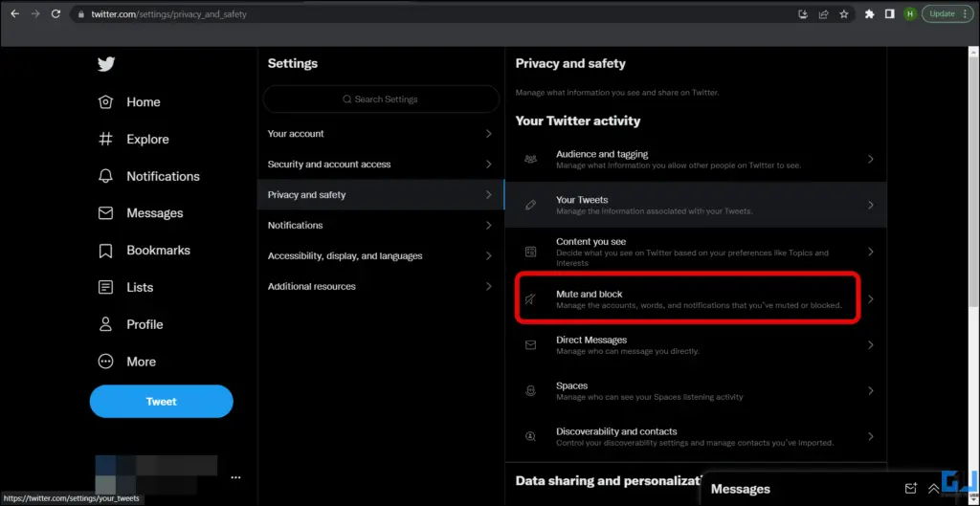Open Audience and tagging settings
Viewport: 980px width, 506px height.
[x=696, y=160]
